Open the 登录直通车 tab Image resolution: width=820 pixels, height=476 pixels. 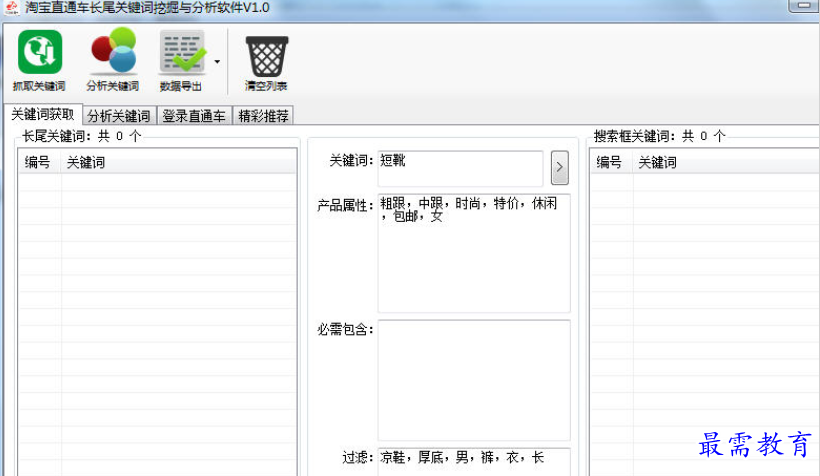(x=194, y=116)
